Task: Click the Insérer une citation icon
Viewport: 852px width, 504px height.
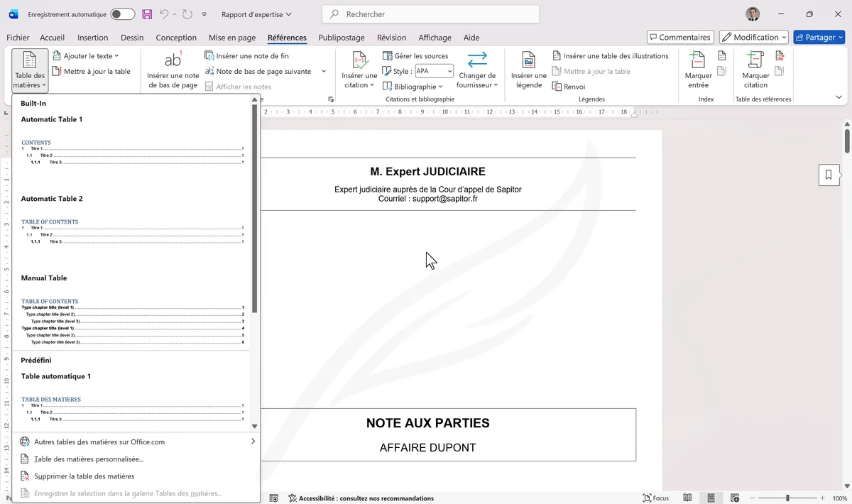Action: (359, 60)
